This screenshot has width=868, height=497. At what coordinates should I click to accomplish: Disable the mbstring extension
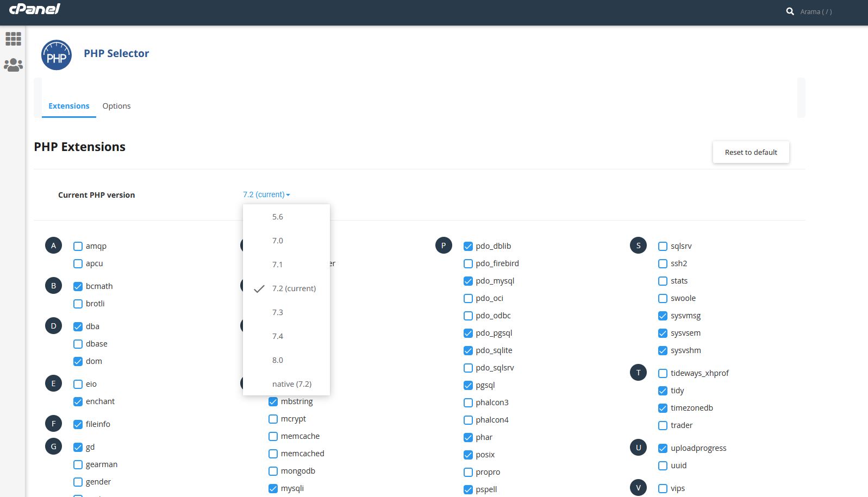click(273, 401)
